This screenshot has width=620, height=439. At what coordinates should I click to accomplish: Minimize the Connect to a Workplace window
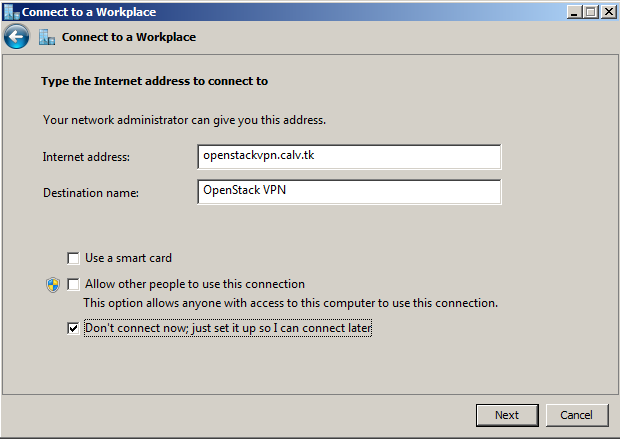574,11
